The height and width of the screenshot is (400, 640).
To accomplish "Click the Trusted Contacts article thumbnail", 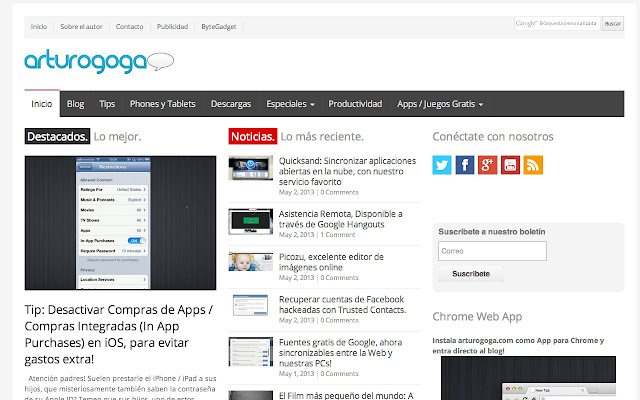I will pyautogui.click(x=251, y=305).
